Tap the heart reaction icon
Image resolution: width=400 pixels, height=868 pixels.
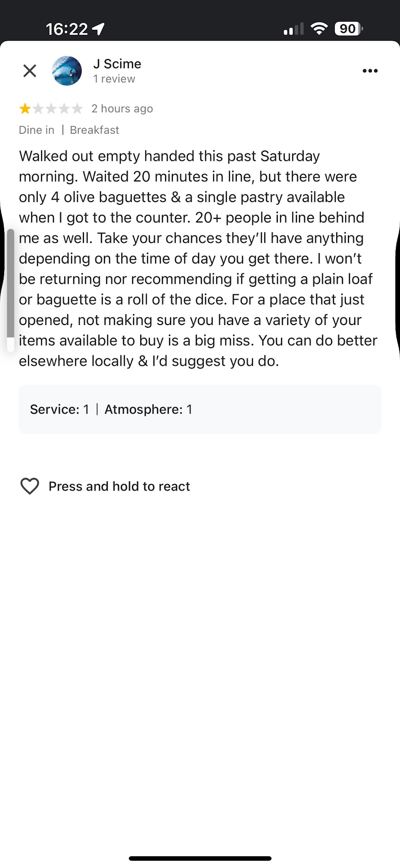pos(30,486)
